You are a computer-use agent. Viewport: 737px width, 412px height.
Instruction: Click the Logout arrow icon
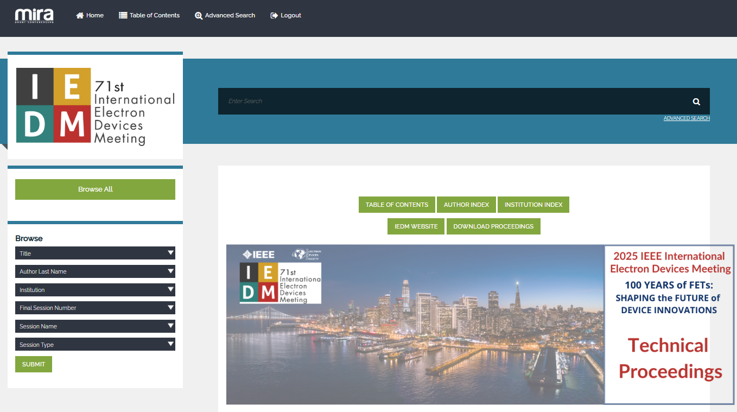click(x=274, y=16)
